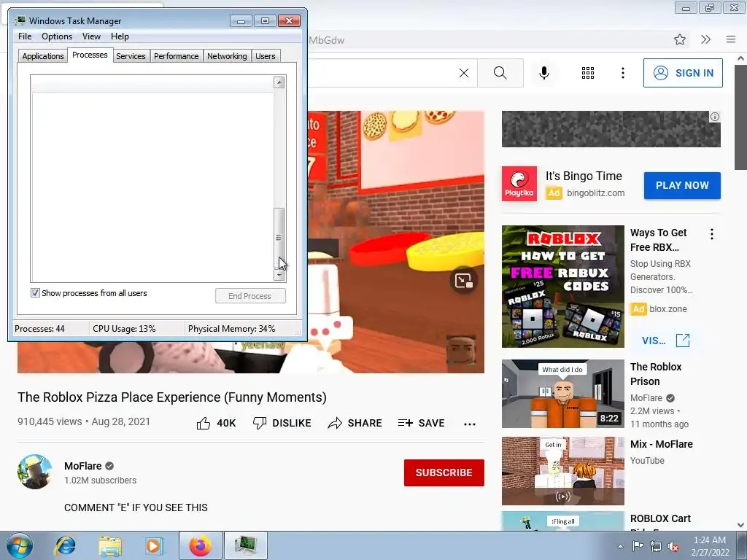Click process list scrollbar up arrow
This screenshot has height=560, width=747.
point(279,82)
